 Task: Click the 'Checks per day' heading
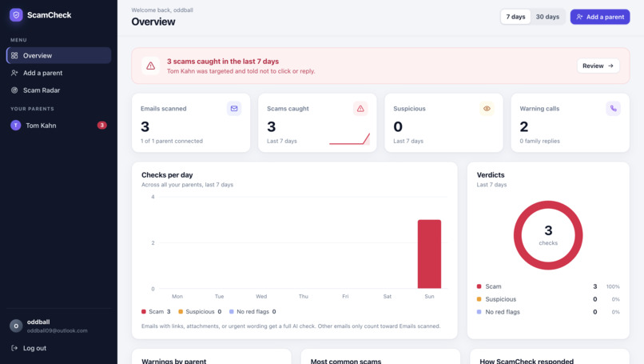coord(167,175)
